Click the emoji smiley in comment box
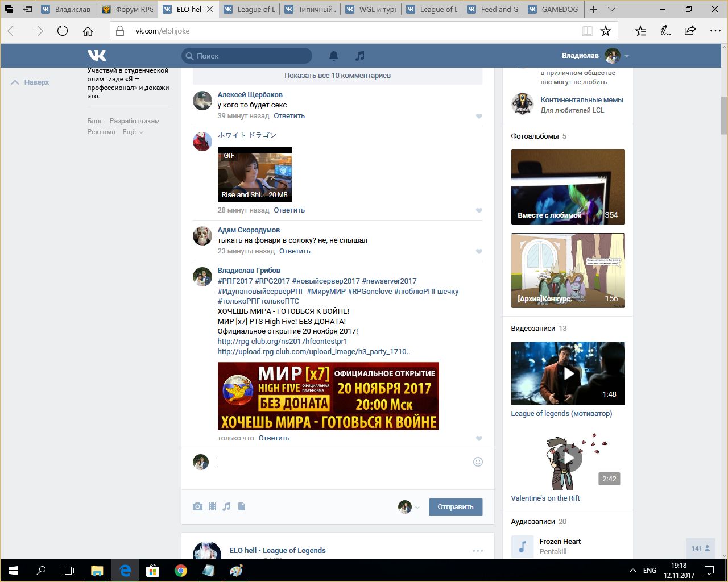The image size is (728, 582). (x=478, y=462)
